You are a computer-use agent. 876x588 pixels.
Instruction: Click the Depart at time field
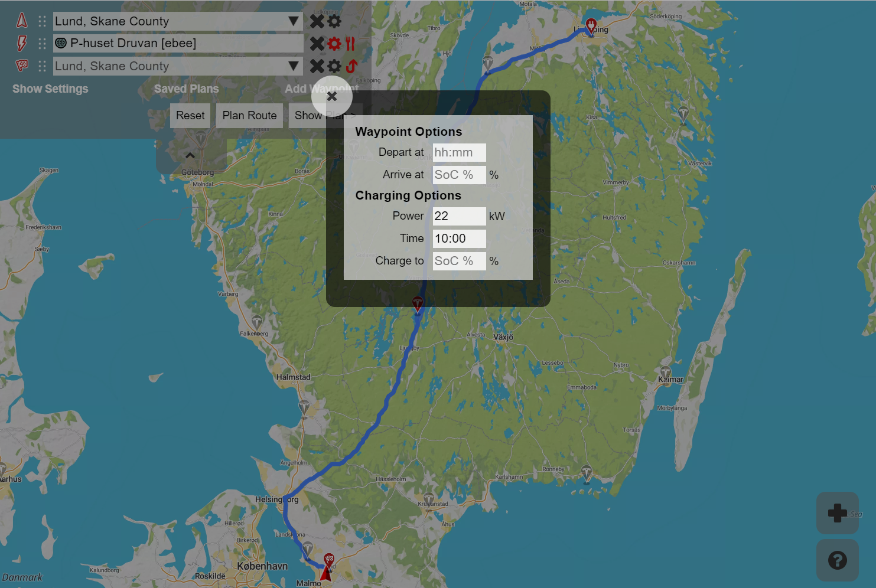pyautogui.click(x=459, y=152)
